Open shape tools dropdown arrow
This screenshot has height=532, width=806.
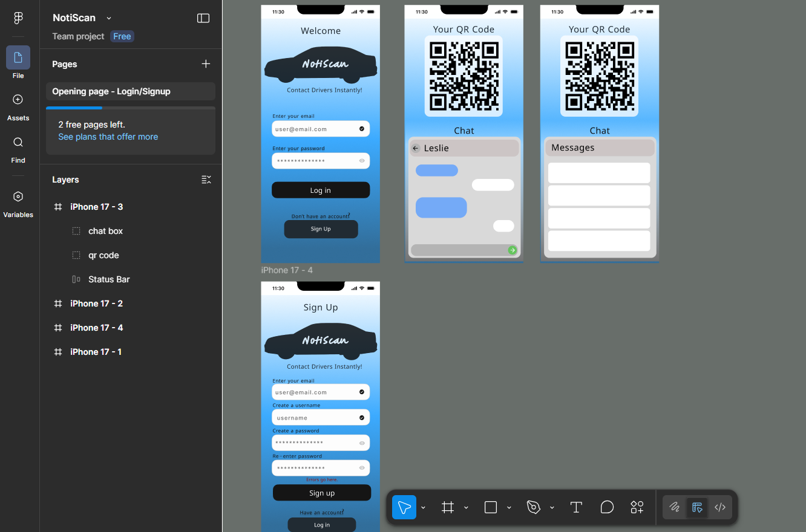point(509,507)
